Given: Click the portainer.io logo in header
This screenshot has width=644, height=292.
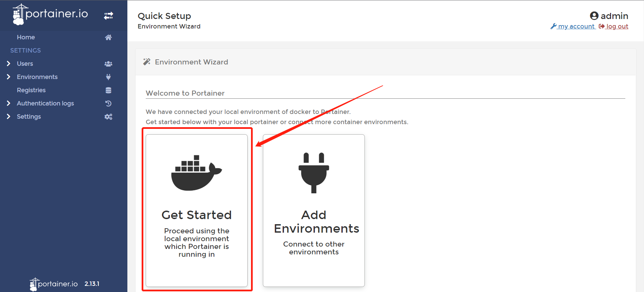Looking at the screenshot, I should pyautogui.click(x=50, y=14).
